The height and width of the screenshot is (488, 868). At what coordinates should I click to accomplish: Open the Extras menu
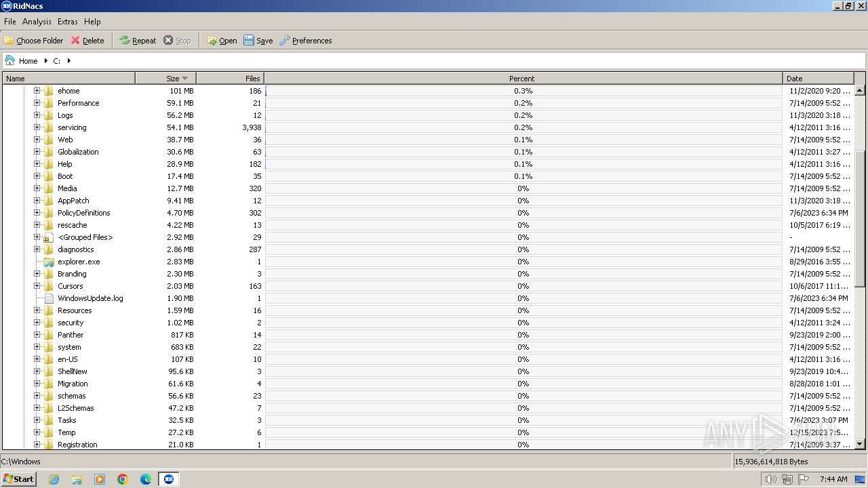(x=67, y=22)
